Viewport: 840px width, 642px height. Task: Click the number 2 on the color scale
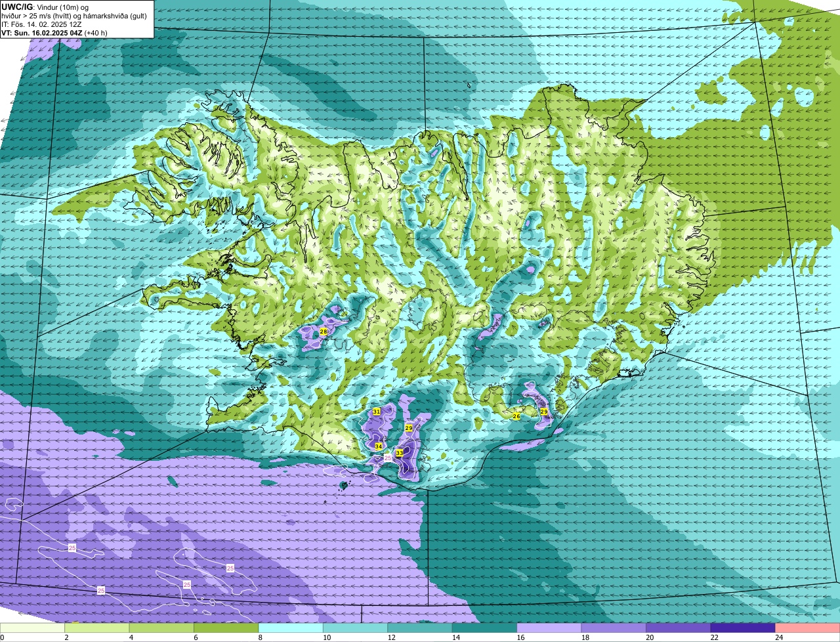tap(66, 637)
